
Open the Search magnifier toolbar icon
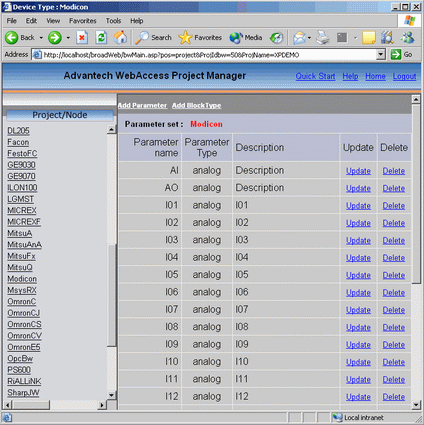142,38
